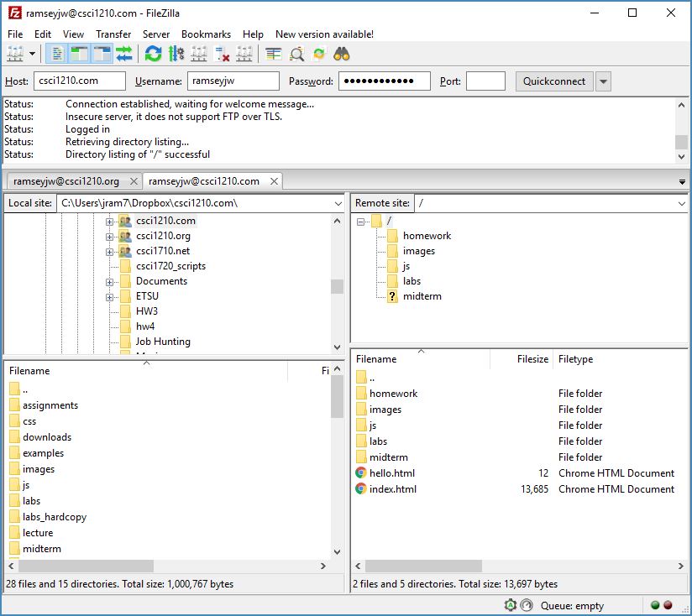Toggle the remote directory tree display
Image resolution: width=692 pixels, height=616 pixels.
coord(102,55)
